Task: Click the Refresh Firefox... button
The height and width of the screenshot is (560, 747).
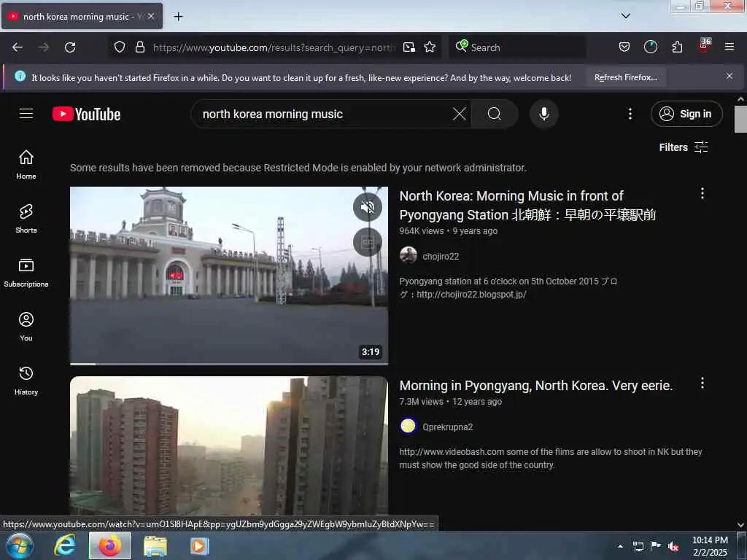Action: pos(625,77)
